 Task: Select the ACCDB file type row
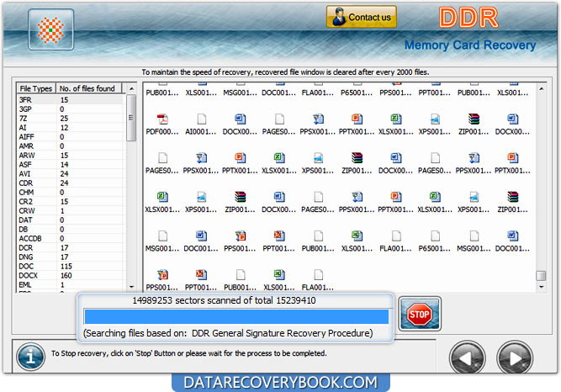71,238
